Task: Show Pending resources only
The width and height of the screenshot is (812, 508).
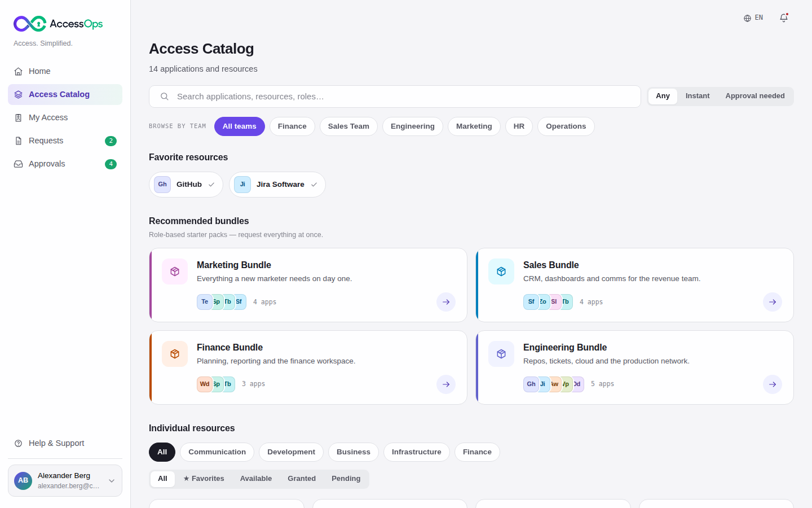Action: click(x=346, y=479)
